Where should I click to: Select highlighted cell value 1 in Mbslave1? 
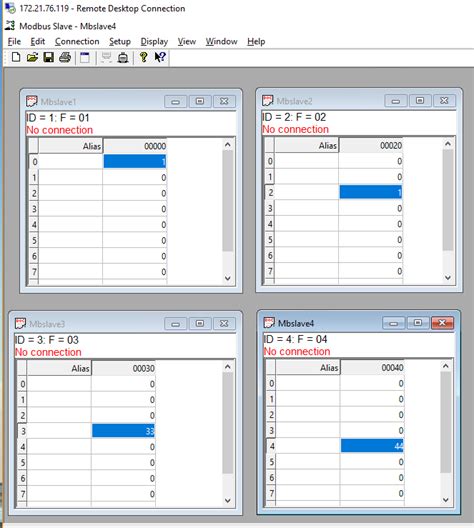click(x=135, y=162)
